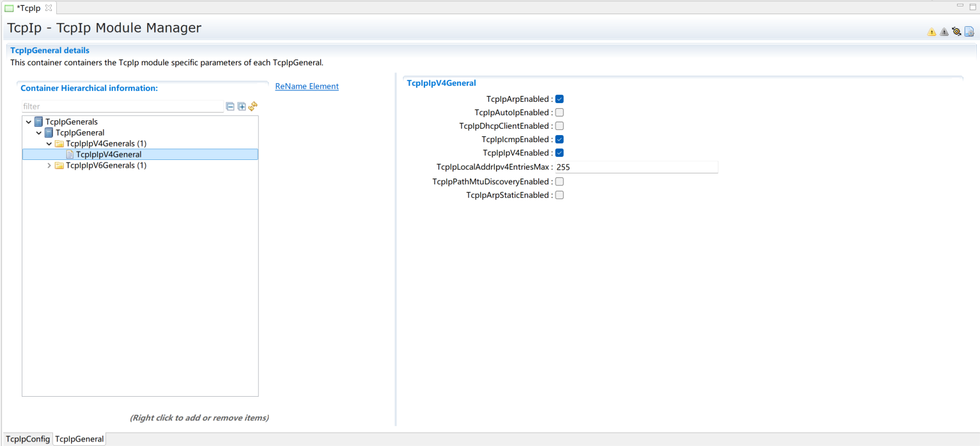Click the yellow refresh arrows icon beside filter
The image size is (980, 446).
(x=253, y=106)
